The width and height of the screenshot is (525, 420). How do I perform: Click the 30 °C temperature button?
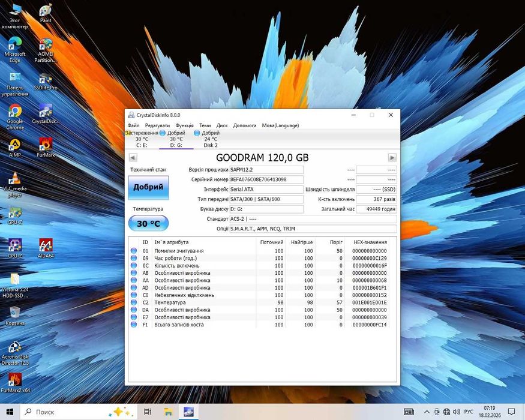[148, 223]
